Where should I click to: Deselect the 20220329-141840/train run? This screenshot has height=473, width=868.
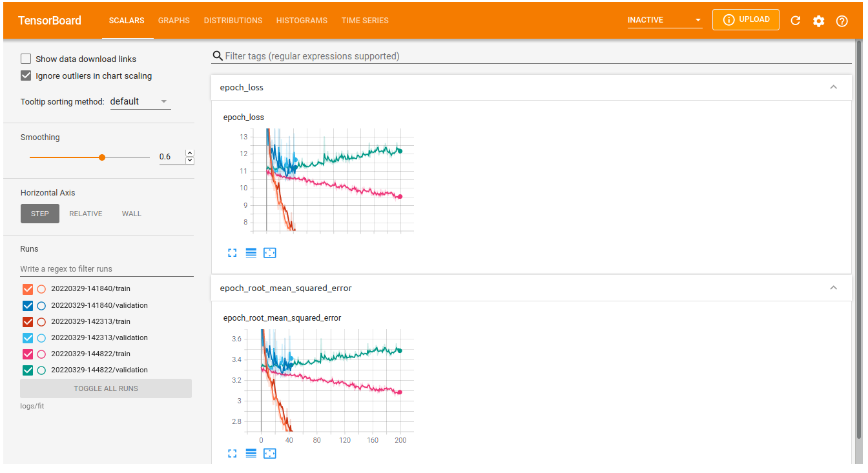(x=28, y=288)
